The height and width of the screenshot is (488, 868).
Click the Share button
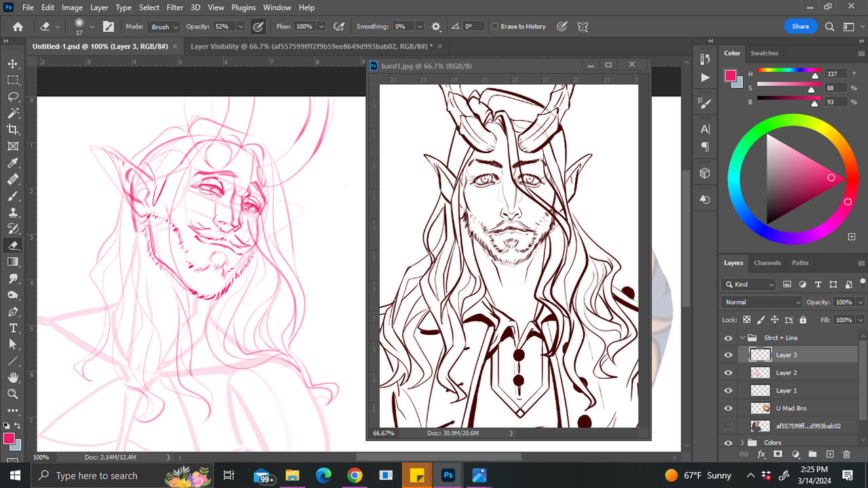tap(800, 26)
